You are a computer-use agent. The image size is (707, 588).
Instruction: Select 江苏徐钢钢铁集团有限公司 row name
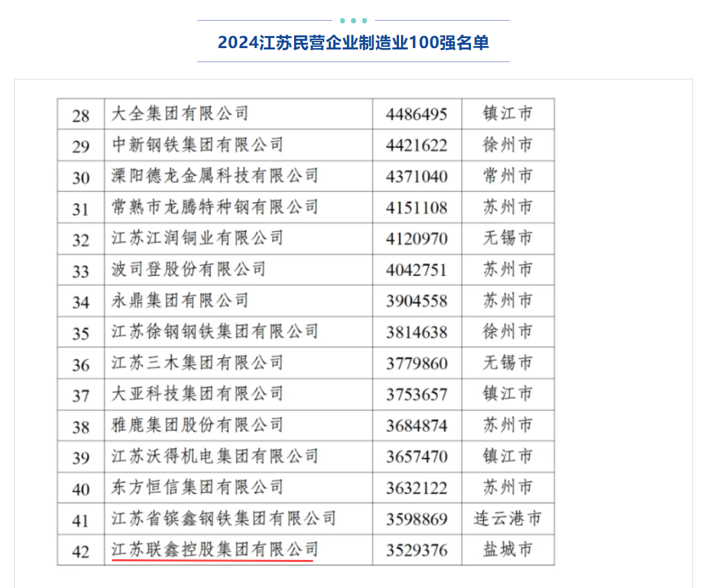coord(215,331)
